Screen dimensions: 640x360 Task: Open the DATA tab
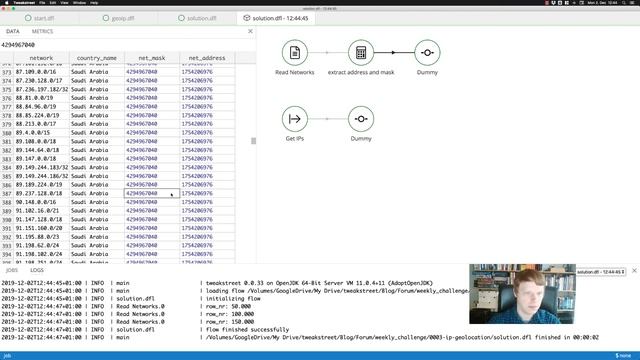pyautogui.click(x=13, y=31)
